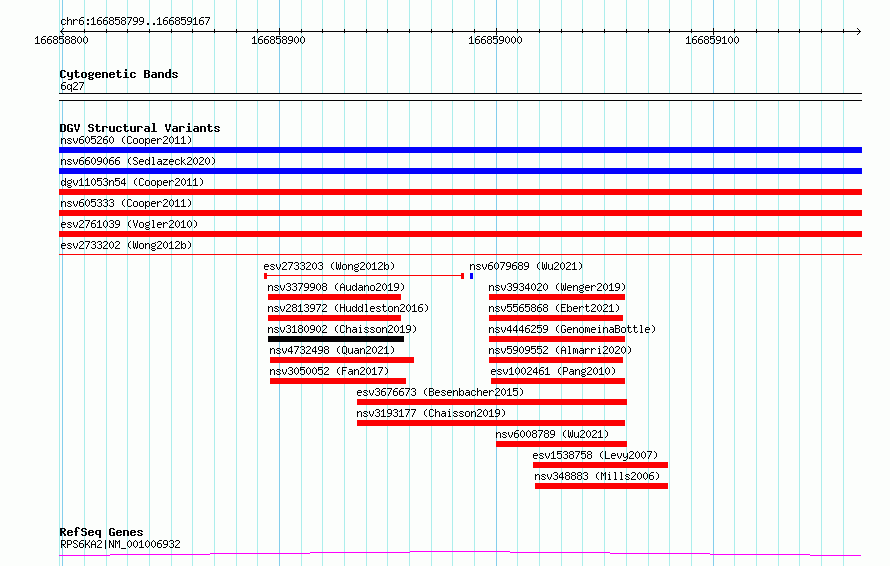This screenshot has width=890, height=566.
Task: Click the nsv605260 (Cooper2011) blue bar
Action: pyautogui.click(x=460, y=150)
